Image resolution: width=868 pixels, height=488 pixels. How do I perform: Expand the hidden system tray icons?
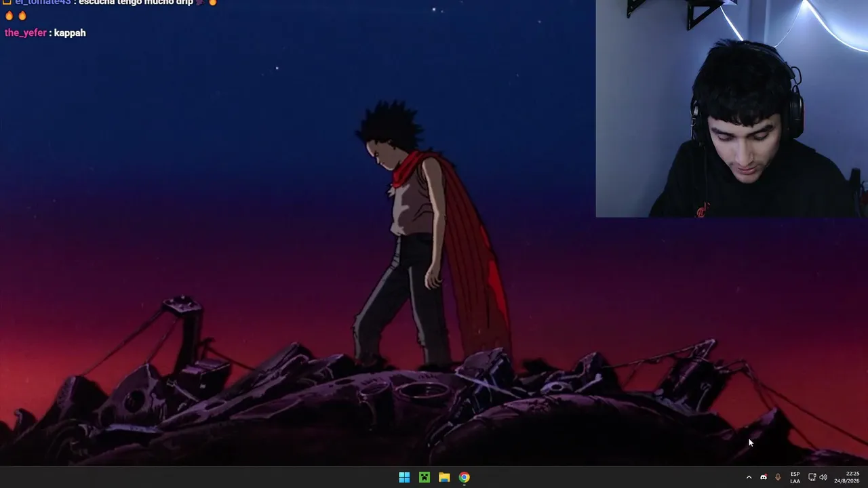749,477
